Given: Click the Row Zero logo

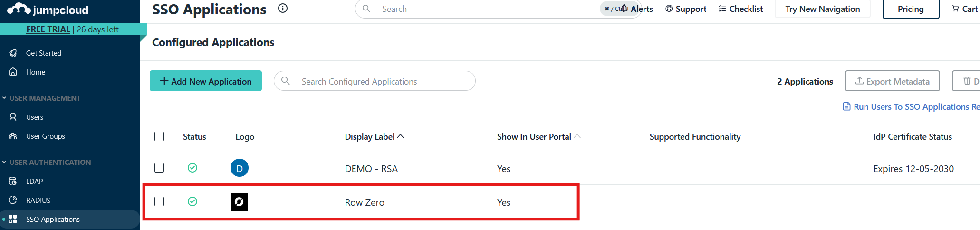Looking at the screenshot, I should click(x=239, y=201).
